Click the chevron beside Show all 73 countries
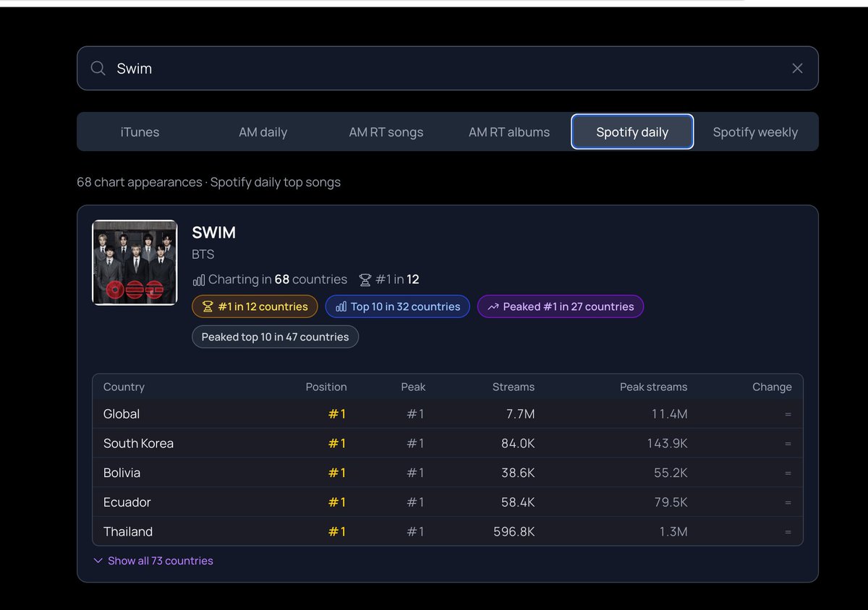868x610 pixels. coord(98,561)
